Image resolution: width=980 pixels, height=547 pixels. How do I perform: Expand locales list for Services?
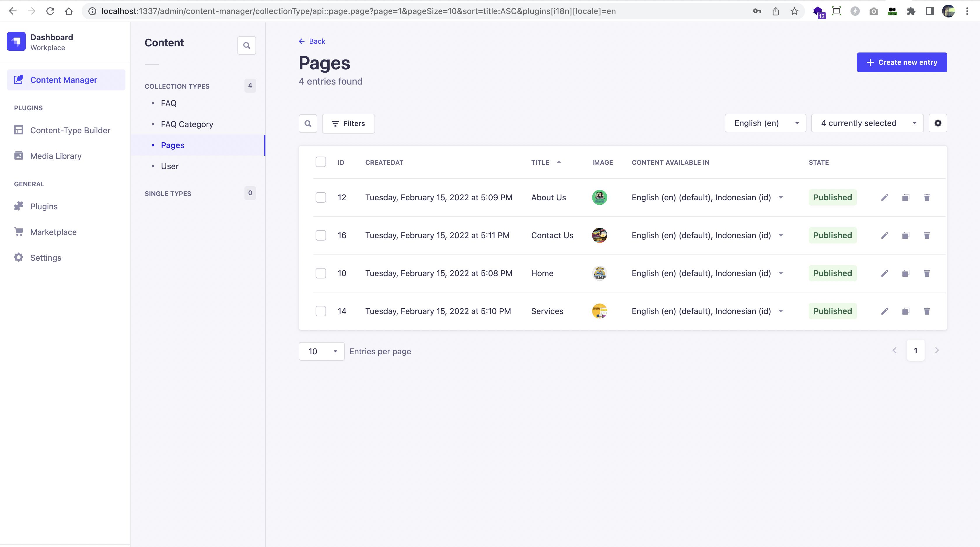coord(781,311)
